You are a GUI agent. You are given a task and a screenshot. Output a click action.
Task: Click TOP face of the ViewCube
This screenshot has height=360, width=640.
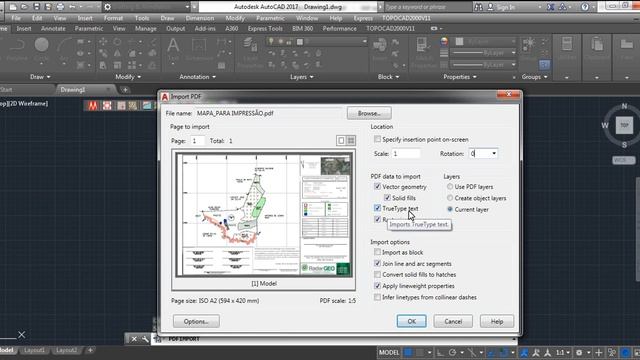coord(624,125)
